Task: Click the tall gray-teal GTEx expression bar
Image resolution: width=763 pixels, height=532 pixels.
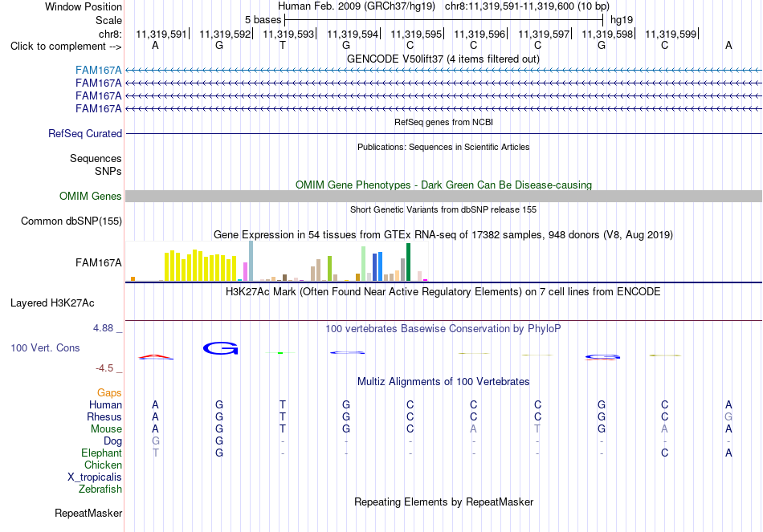Action: coord(251,261)
